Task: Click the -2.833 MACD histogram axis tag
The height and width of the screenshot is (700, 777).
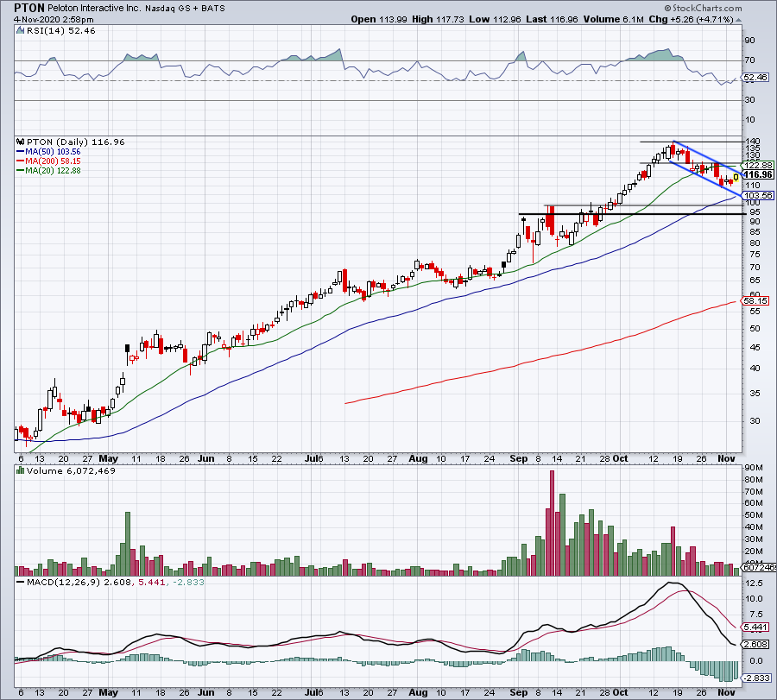Action: tap(757, 678)
